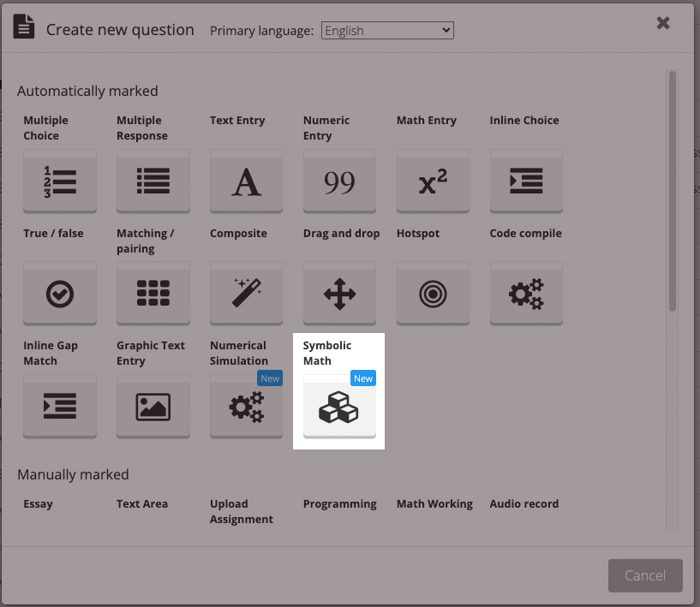Select the Composite magic wand icon
Viewport: 700px width, 607px height.
click(x=247, y=295)
